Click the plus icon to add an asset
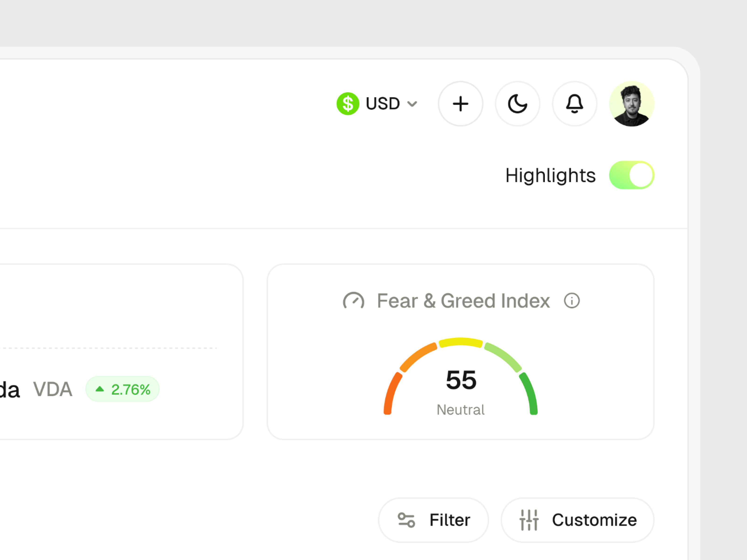Screen dimensions: 747x560 461,104
